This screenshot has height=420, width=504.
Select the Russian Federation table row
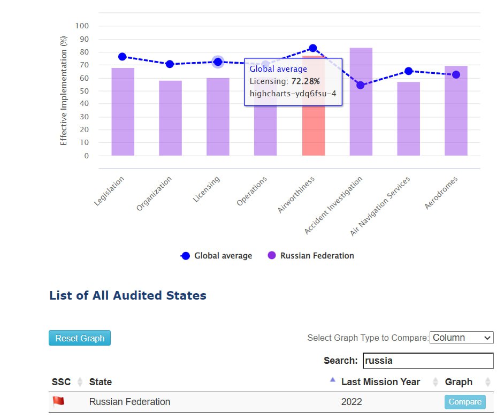(214, 402)
